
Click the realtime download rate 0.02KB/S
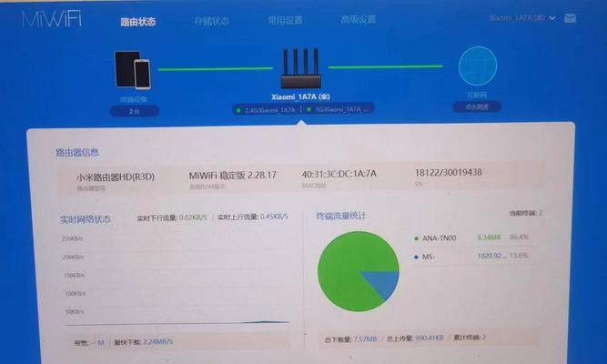[x=193, y=217]
